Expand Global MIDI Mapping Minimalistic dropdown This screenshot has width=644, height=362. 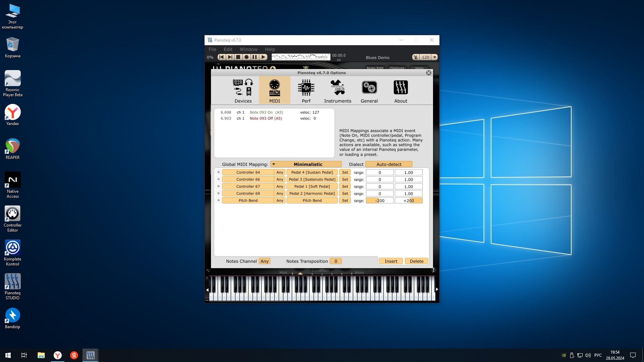pyautogui.click(x=306, y=164)
